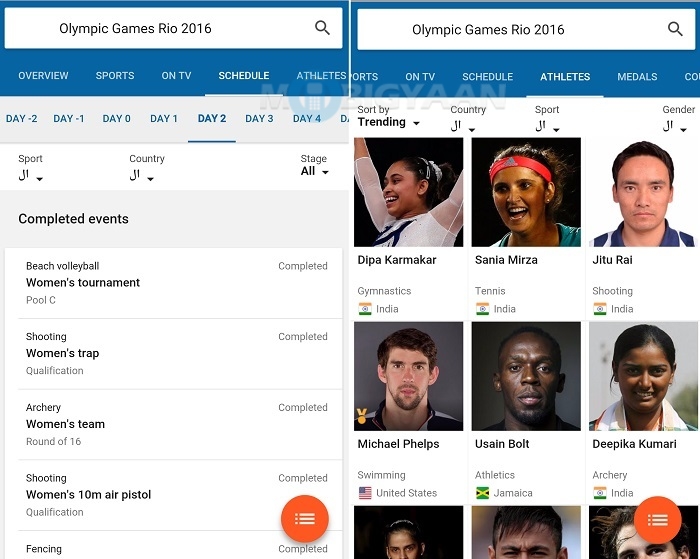Viewport: 700px width, 559px height.
Task: Open Jitu Rai athlete photo
Action: [643, 192]
